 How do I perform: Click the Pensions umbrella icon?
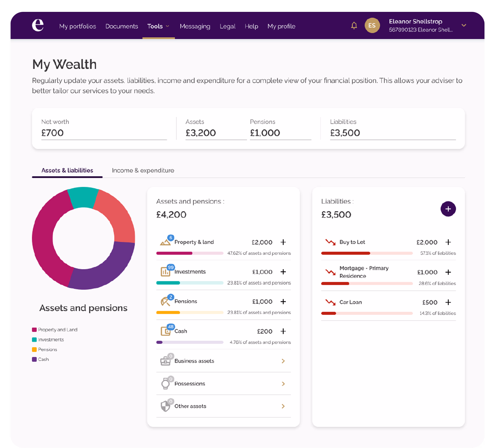165,302
